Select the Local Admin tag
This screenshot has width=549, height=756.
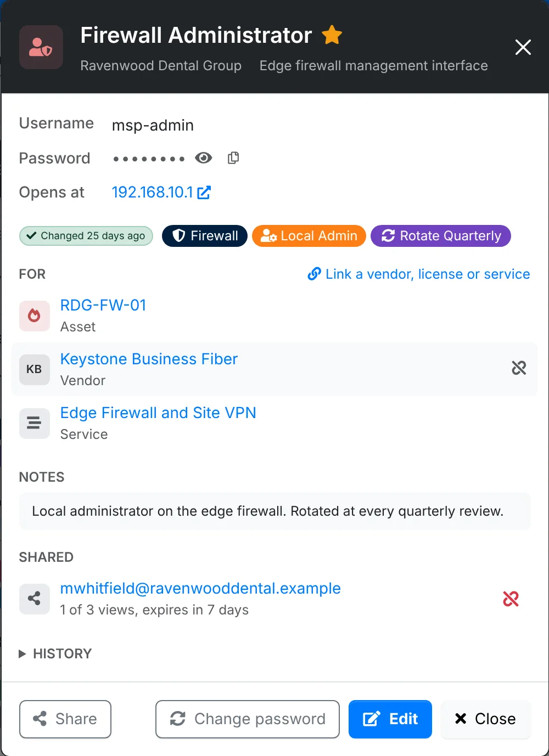tap(309, 236)
